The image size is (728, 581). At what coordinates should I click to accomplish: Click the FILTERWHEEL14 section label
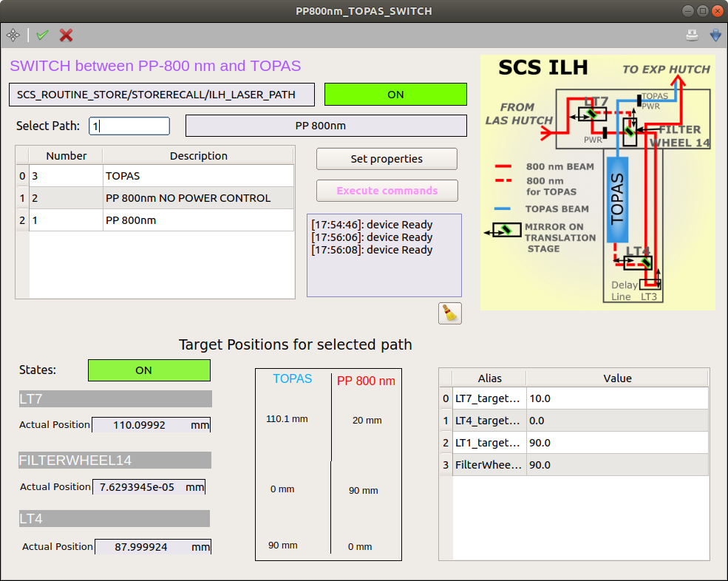(x=115, y=461)
